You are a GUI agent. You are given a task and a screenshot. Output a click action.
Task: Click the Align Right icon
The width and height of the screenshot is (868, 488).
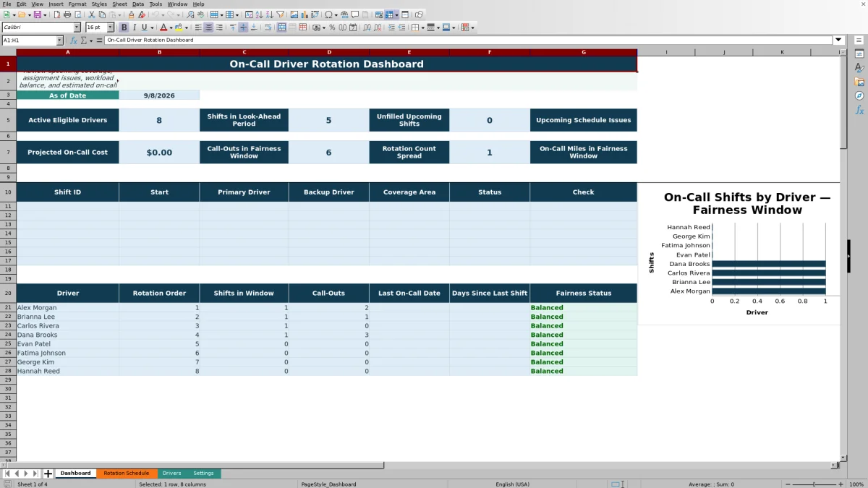click(x=219, y=27)
